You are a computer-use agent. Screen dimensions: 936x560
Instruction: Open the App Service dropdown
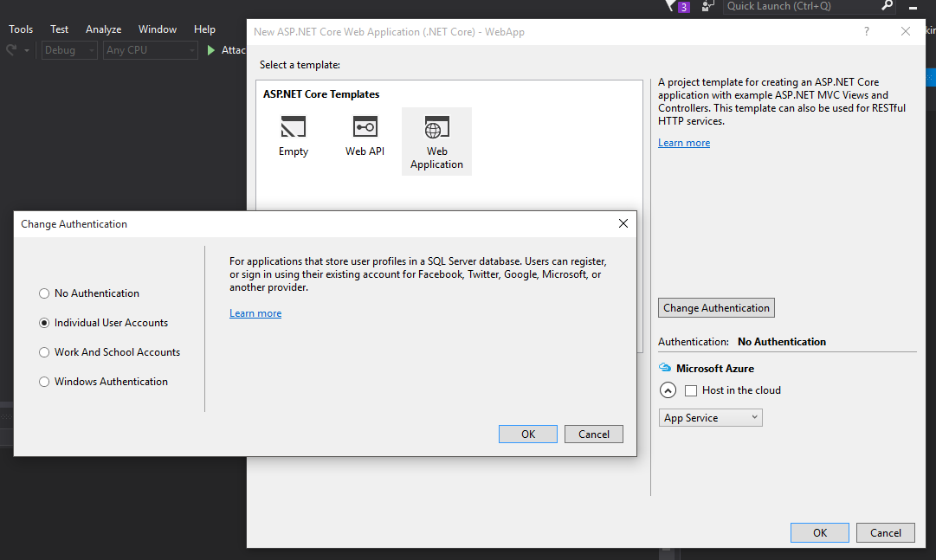tap(710, 418)
